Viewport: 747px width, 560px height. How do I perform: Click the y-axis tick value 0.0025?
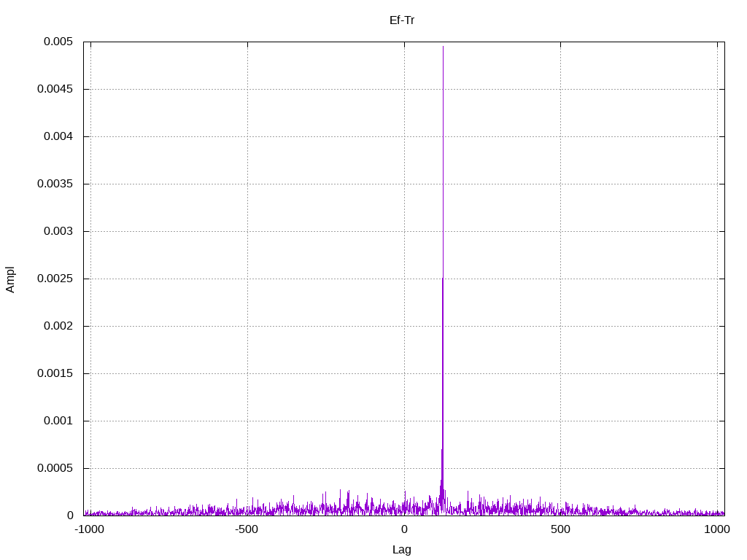click(x=55, y=278)
